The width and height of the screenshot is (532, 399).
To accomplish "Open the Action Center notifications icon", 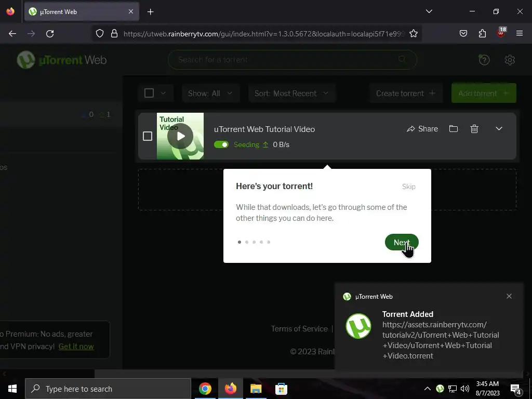I will 516,389.
